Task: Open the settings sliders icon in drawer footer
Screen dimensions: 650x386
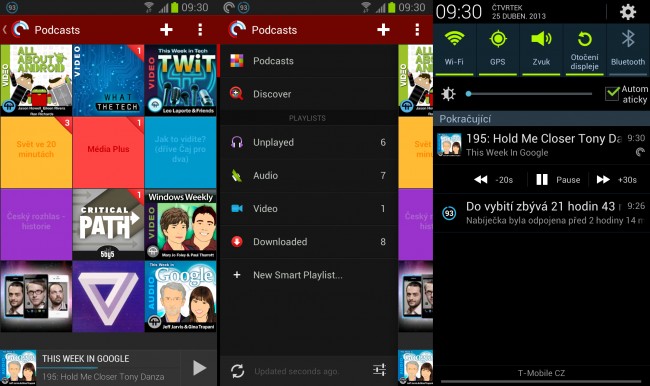Action: click(379, 369)
